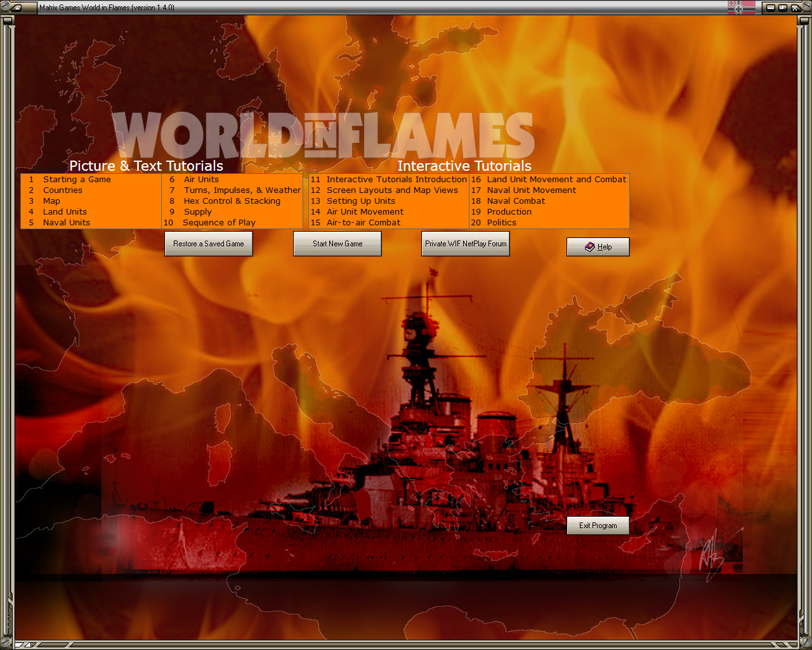
Task: Minimize the World in Flames window
Action: [x=771, y=8]
